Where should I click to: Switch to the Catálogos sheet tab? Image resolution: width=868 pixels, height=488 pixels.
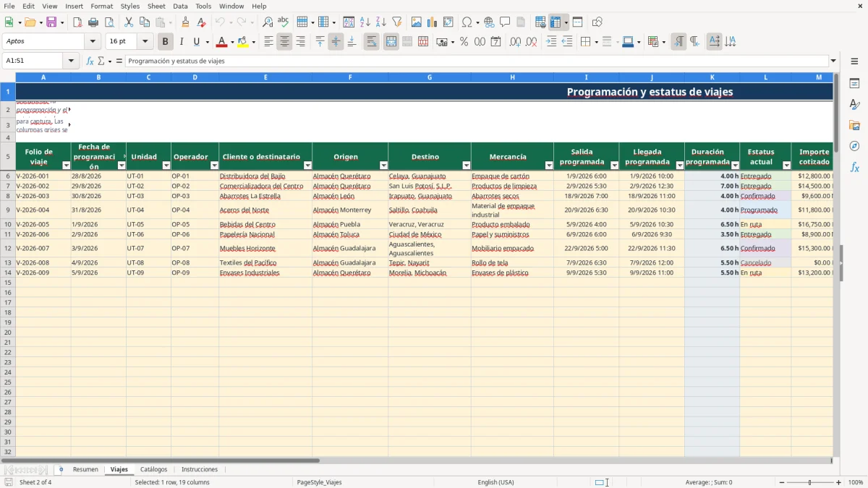click(153, 469)
